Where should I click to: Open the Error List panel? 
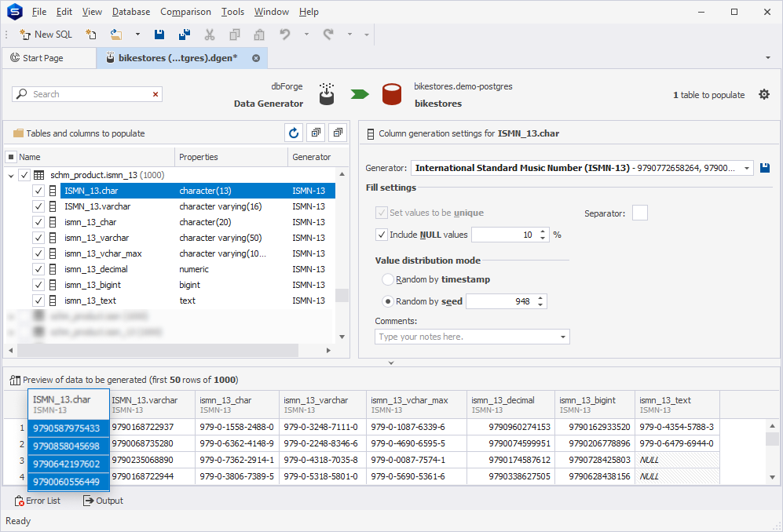click(x=38, y=501)
